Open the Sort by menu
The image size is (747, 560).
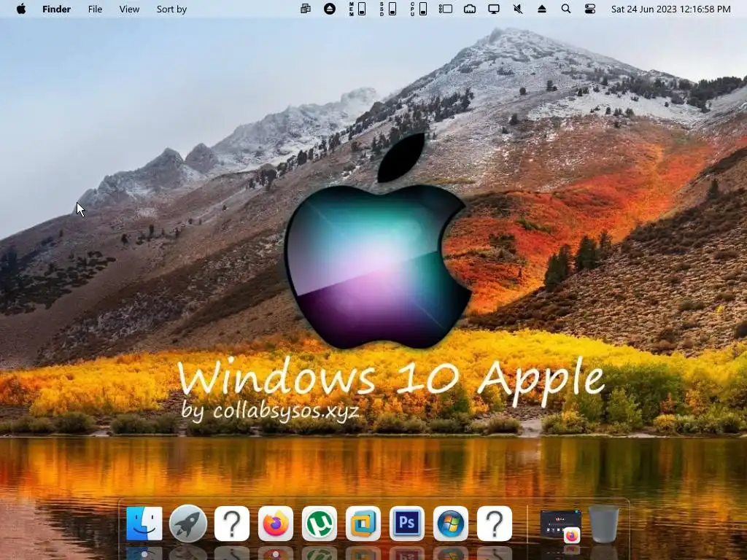tap(171, 9)
